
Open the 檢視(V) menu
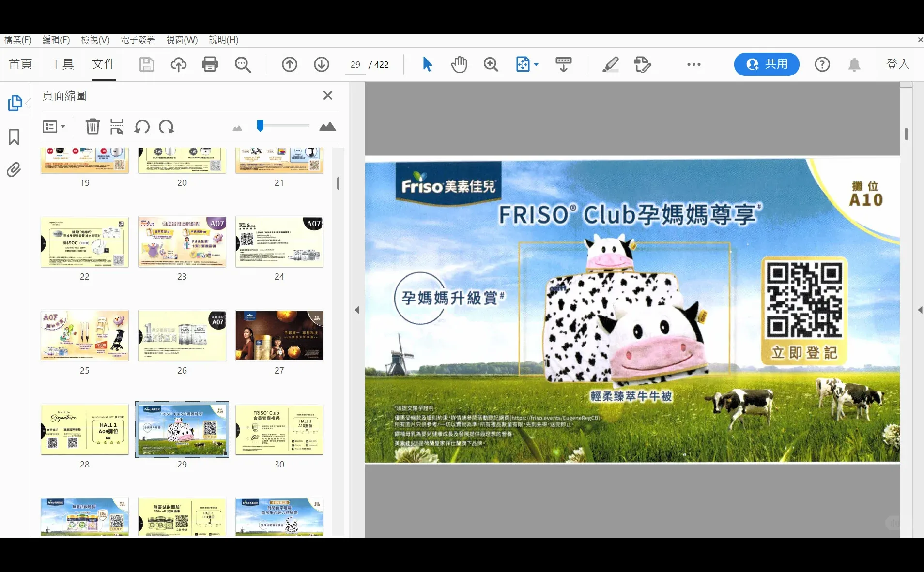(95, 40)
